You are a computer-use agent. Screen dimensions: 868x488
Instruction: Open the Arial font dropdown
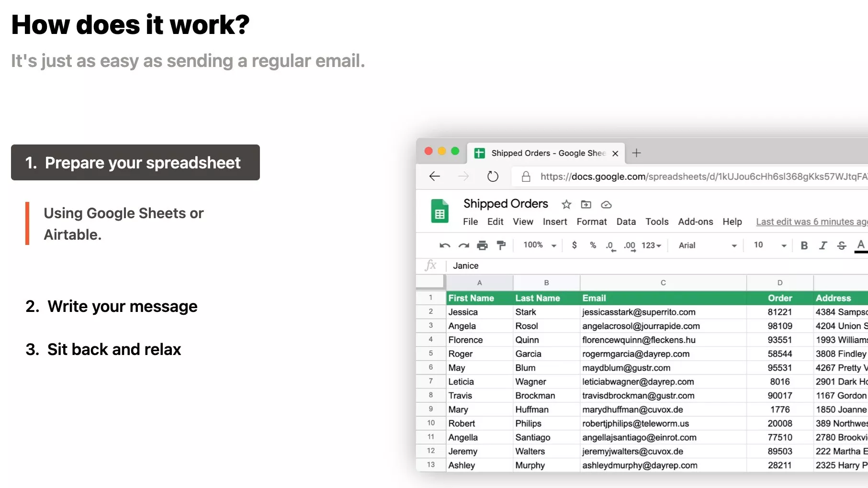click(707, 245)
